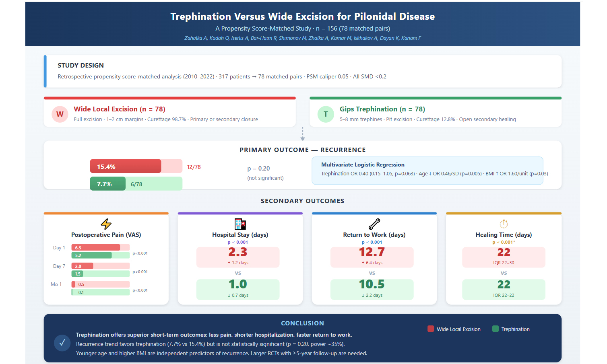Click the green 7.7% recurrence bar

pos(107,184)
